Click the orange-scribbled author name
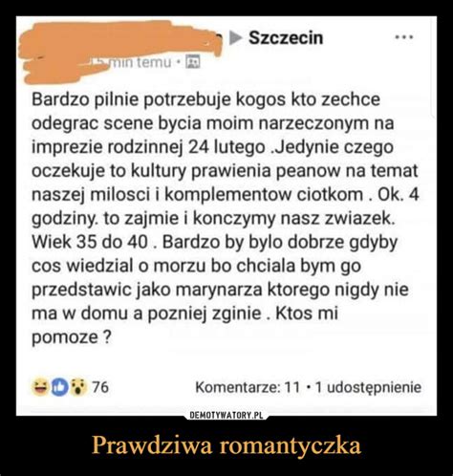 (119, 45)
